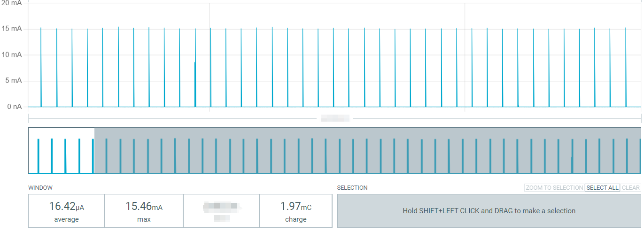
Task: Click the white visible-window region of minimap
Action: [x=62, y=150]
